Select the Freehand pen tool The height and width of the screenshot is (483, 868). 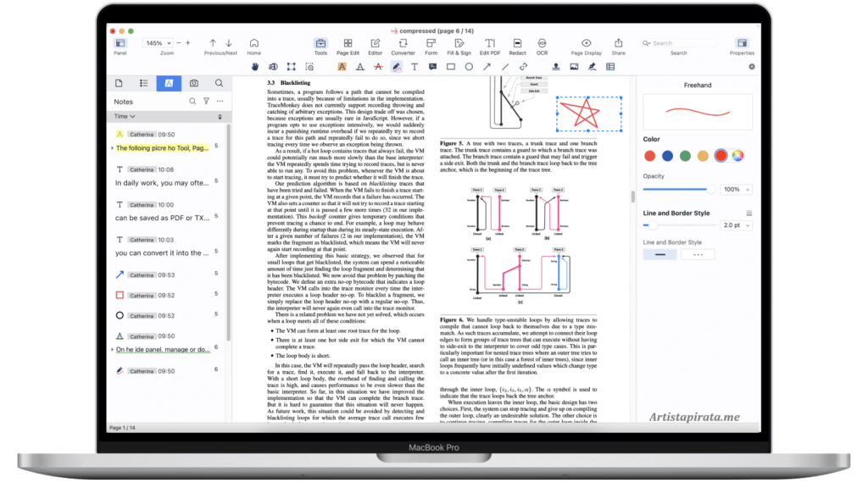397,66
